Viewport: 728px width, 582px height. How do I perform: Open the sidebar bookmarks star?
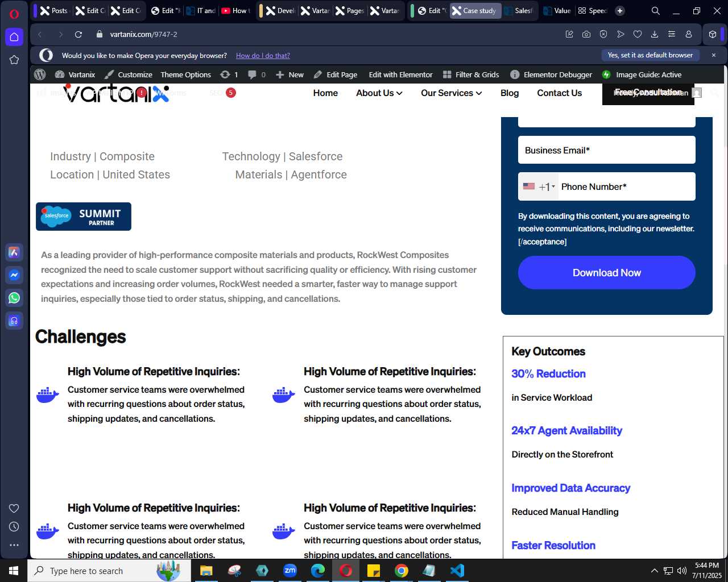14,60
